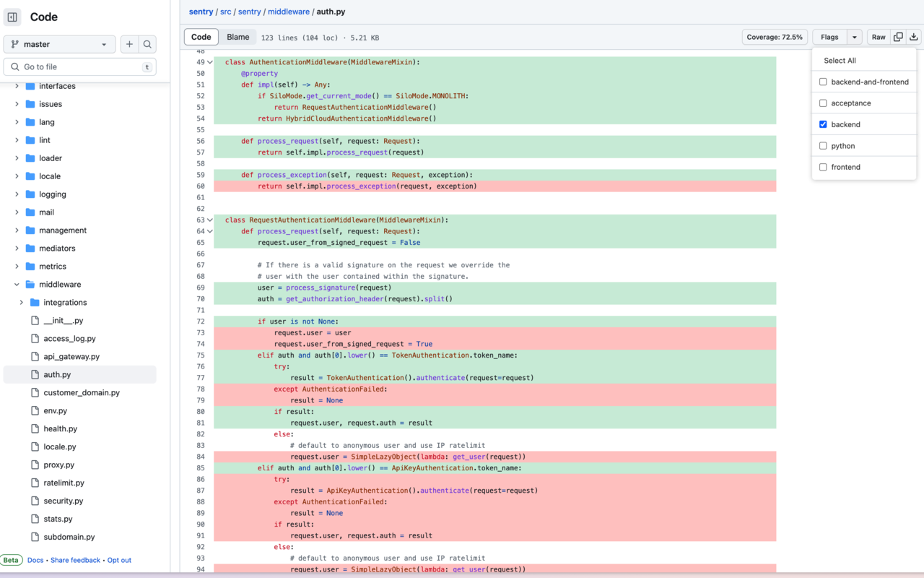Collapse the sidebar panel via the Code header icon

(x=12, y=16)
